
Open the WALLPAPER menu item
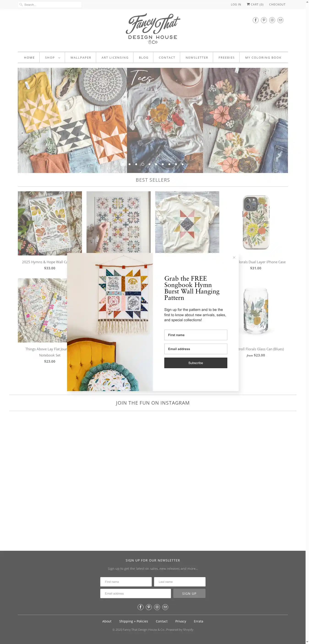click(x=81, y=58)
